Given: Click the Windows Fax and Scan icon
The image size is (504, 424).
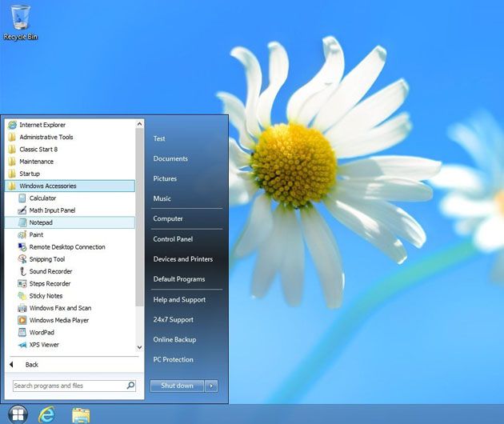Looking at the screenshot, I should (22, 308).
